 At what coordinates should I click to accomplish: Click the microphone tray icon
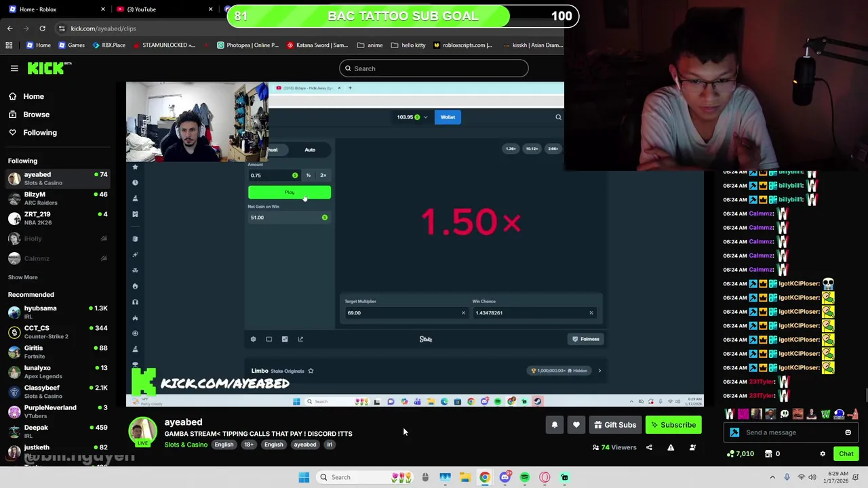(x=787, y=477)
